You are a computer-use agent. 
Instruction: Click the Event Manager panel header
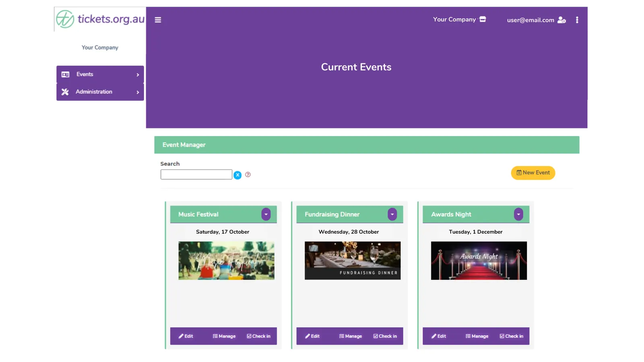click(367, 145)
